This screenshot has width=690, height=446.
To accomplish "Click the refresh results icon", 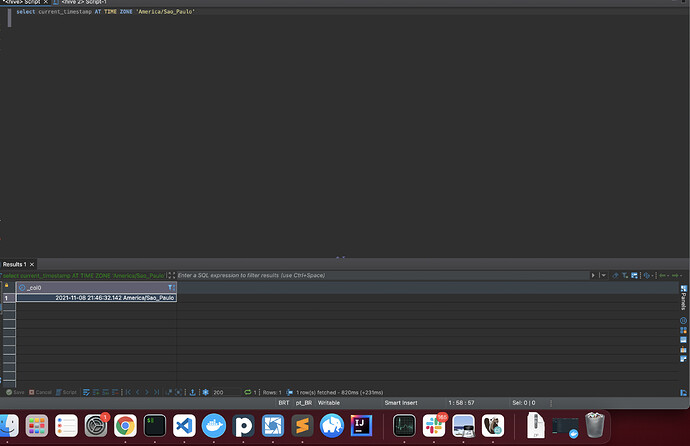I will 248,392.
